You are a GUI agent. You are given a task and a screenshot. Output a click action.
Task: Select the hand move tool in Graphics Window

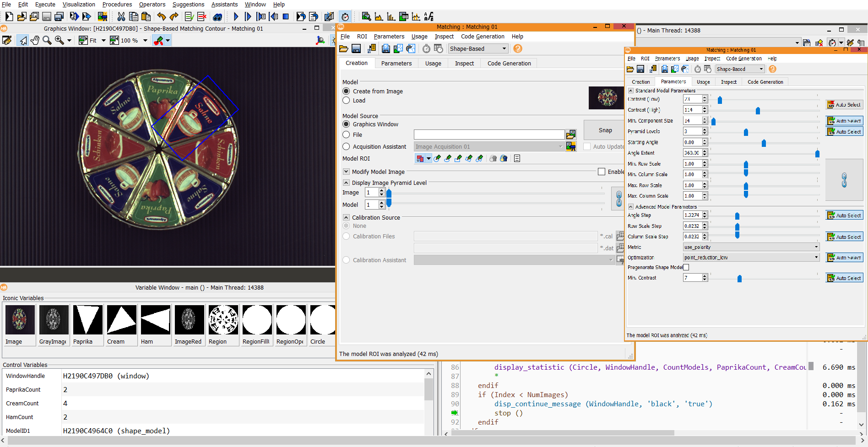[35, 40]
